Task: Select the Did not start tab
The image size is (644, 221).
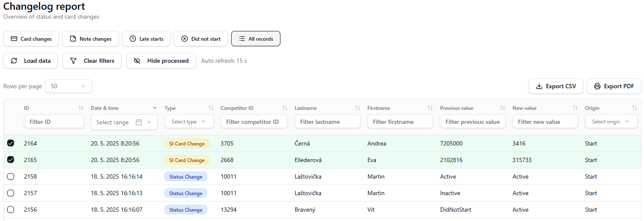Action: [201, 39]
